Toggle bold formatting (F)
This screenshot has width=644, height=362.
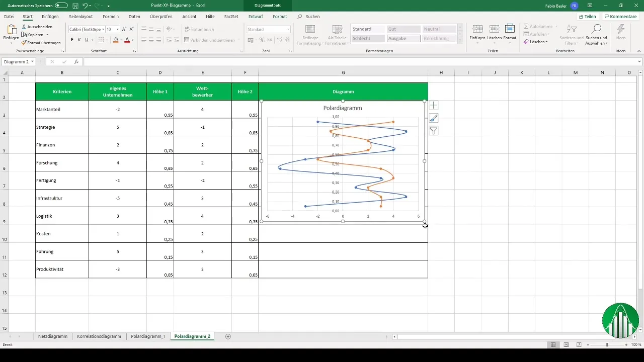pyautogui.click(x=72, y=40)
